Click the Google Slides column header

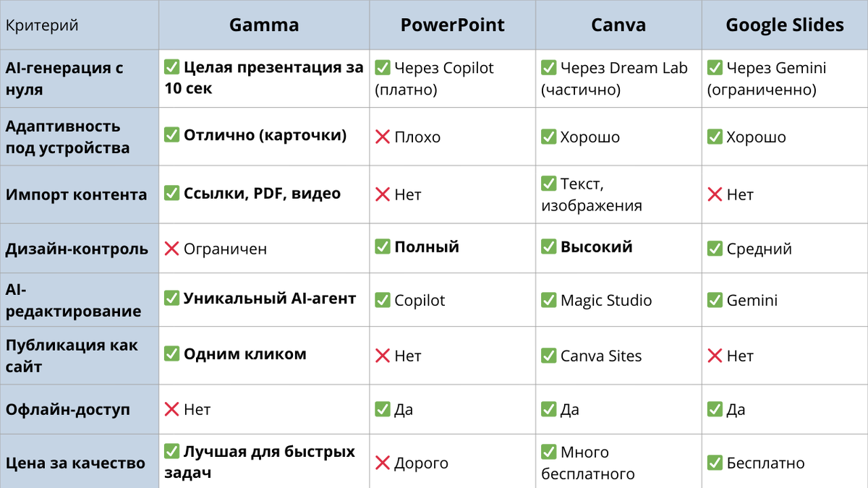click(x=785, y=25)
